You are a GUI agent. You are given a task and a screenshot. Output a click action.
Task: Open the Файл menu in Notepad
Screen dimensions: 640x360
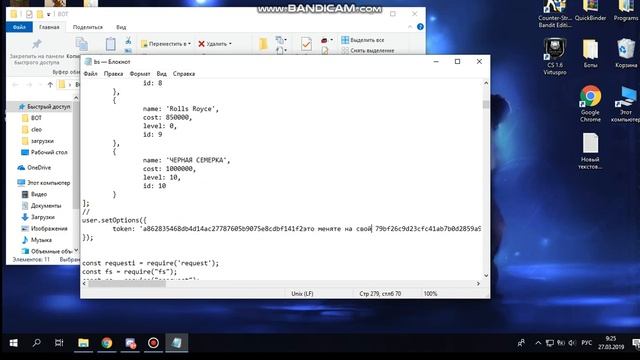[90, 74]
